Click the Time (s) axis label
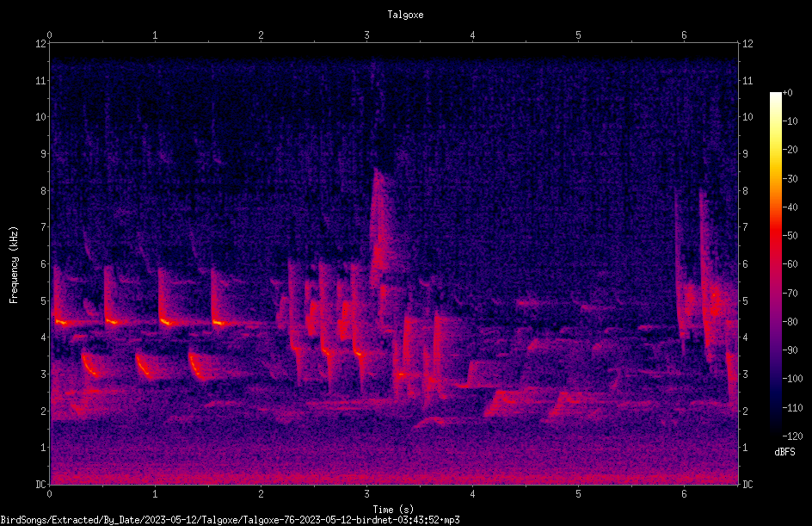This screenshot has height=526, width=812. tap(393, 510)
